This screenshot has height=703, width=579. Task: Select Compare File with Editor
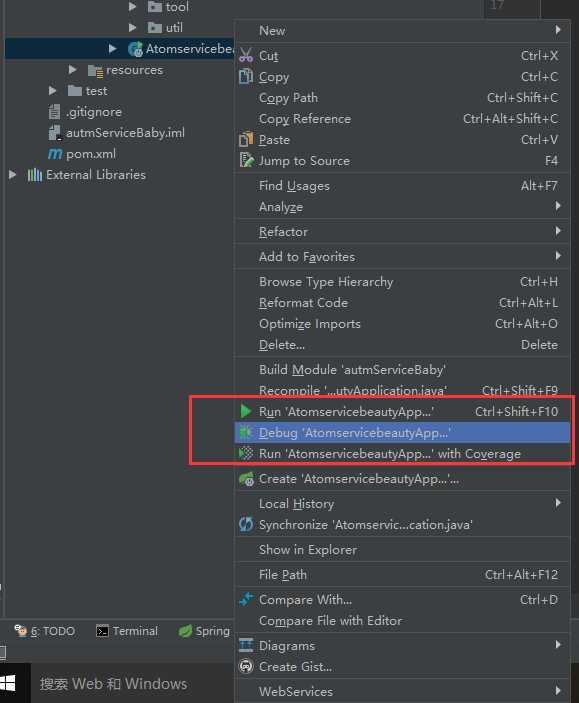(x=402, y=621)
